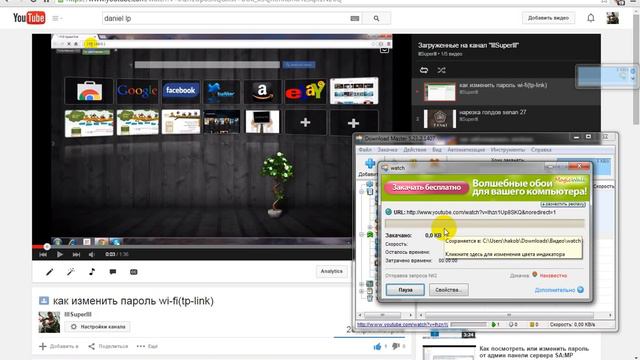
Task: Expand the 'Ещё' more actions menu
Action: point(147,346)
